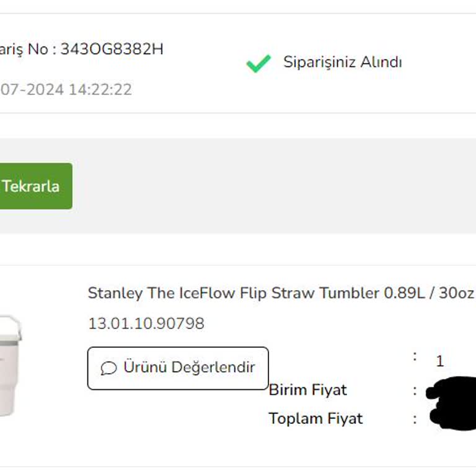Click the colon next to Toplam Fiyat
This screenshot has height=476, width=476.
[415, 418]
